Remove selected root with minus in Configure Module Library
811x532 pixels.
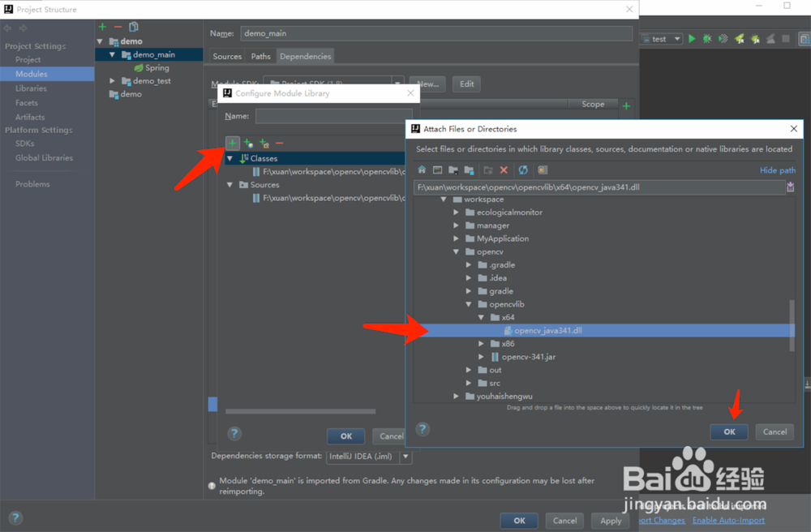pos(279,144)
